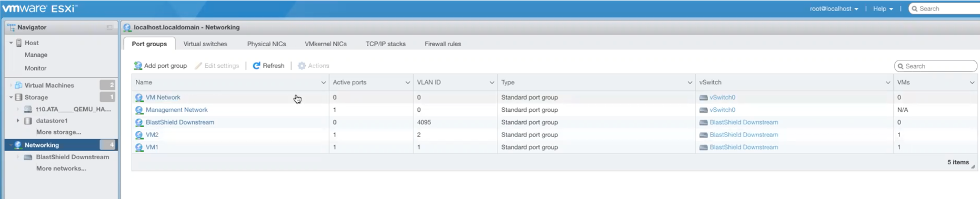
Task: Click the VM Network port group icon
Action: [x=139, y=98]
